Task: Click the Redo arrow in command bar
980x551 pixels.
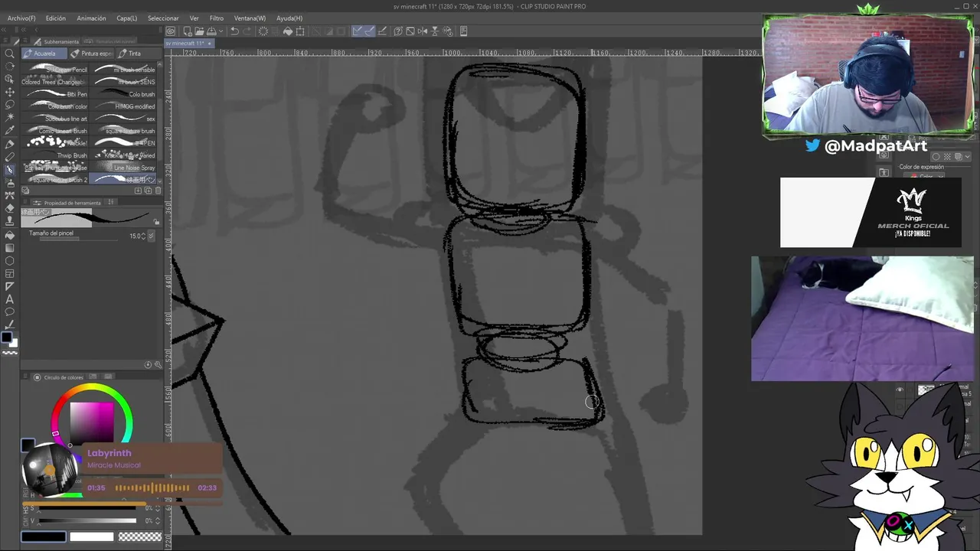Action: click(x=247, y=31)
